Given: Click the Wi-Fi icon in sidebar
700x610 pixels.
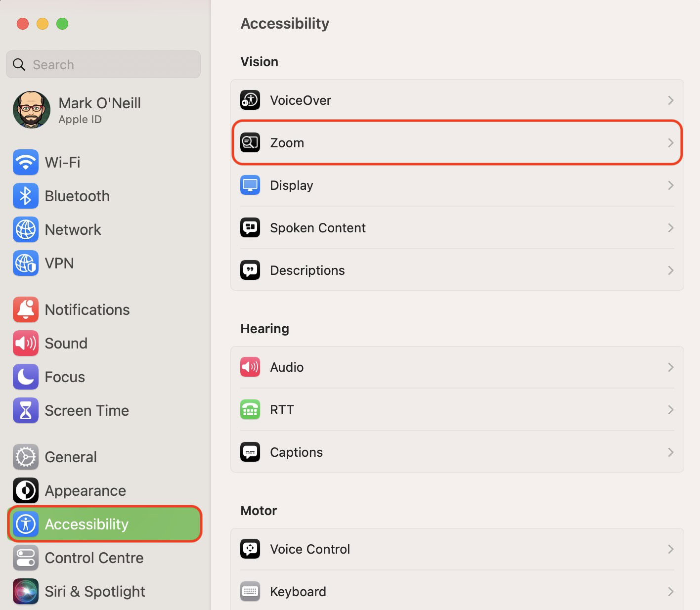Looking at the screenshot, I should [26, 162].
